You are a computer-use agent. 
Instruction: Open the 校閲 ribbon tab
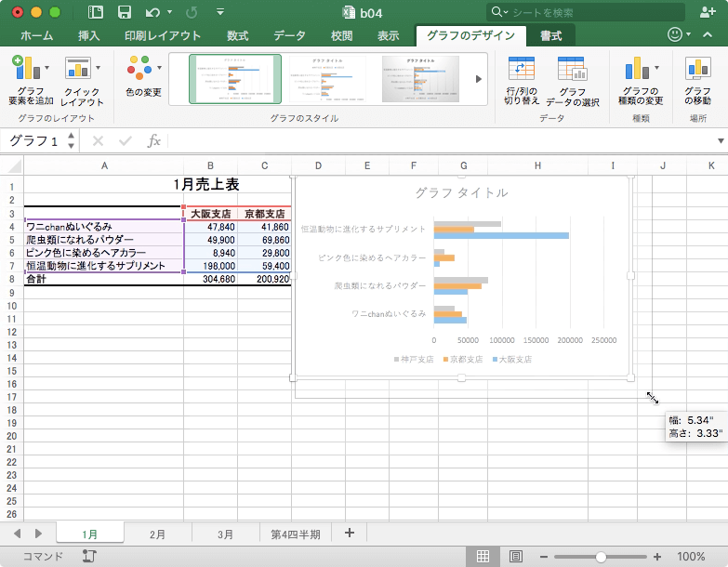pyautogui.click(x=341, y=35)
